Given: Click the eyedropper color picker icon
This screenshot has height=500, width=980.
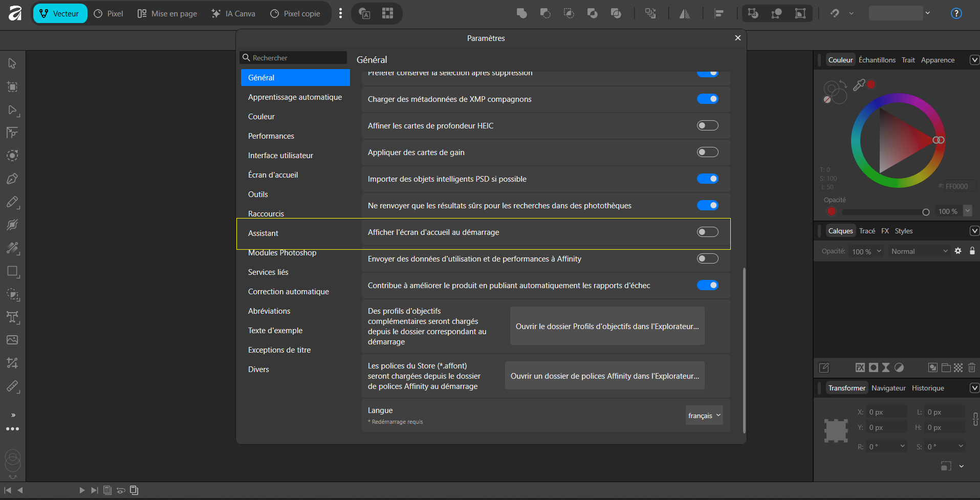Looking at the screenshot, I should (x=859, y=85).
